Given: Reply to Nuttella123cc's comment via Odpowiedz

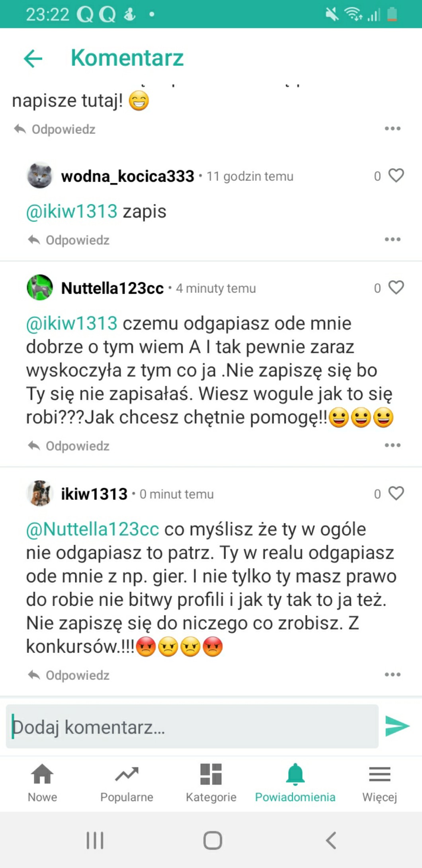Looking at the screenshot, I should click(69, 446).
